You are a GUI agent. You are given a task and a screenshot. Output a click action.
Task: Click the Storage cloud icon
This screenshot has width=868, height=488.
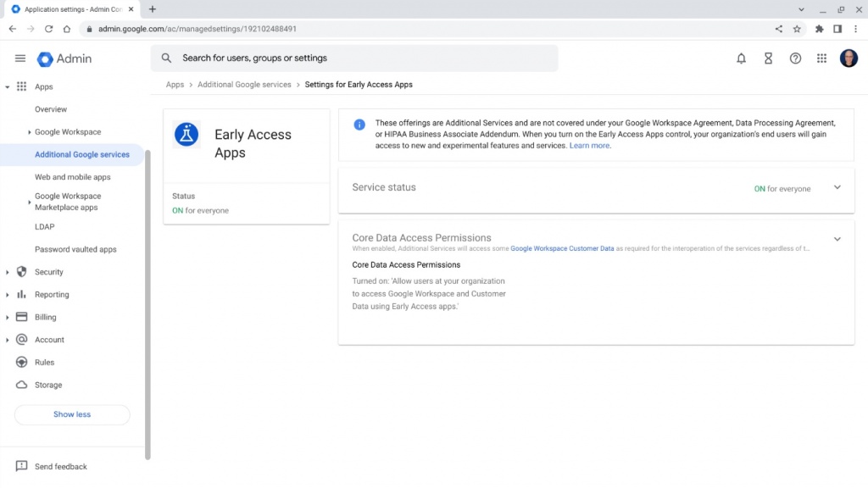[x=21, y=385]
